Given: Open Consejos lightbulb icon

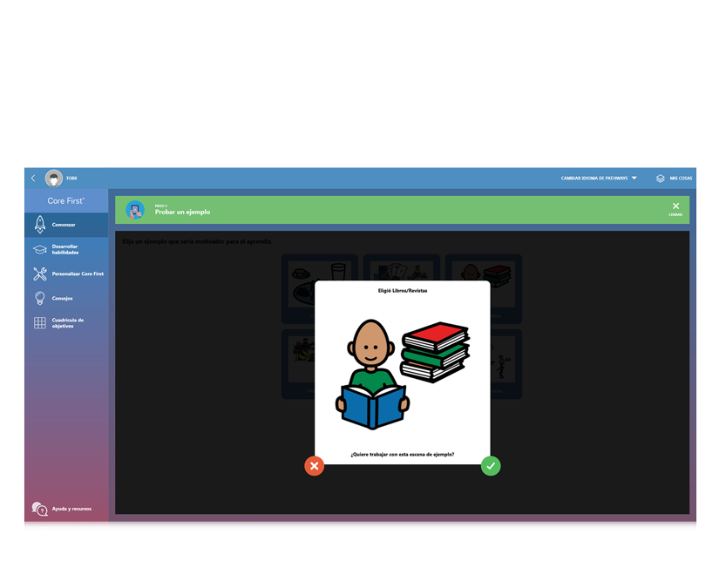Looking at the screenshot, I should coord(40,298).
